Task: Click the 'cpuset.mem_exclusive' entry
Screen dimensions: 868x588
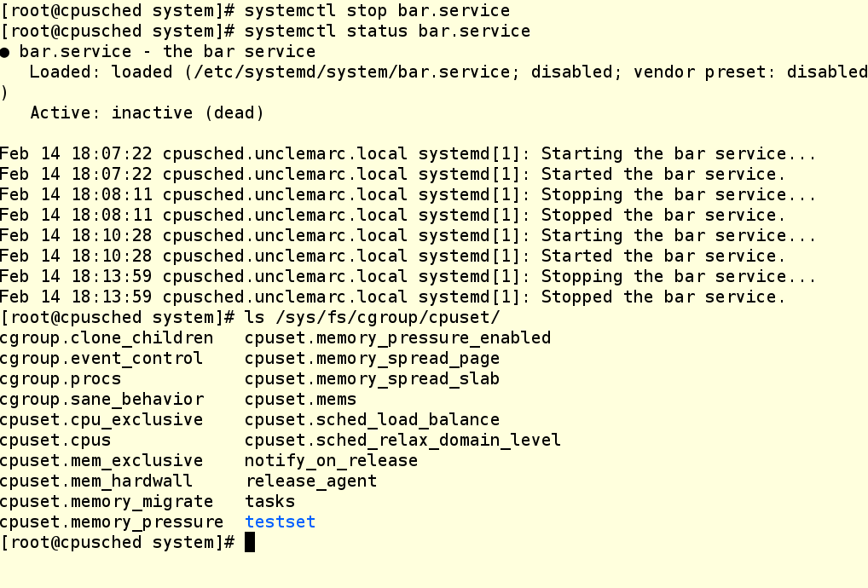Action: [101, 461]
